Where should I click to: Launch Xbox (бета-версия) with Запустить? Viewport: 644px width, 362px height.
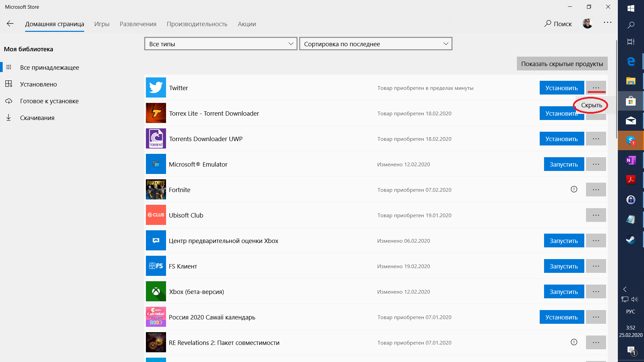564,292
